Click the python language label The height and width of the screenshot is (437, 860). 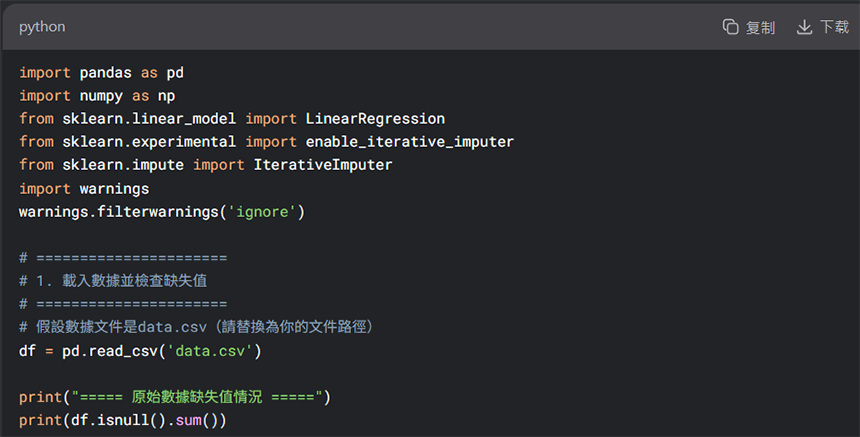(x=42, y=27)
